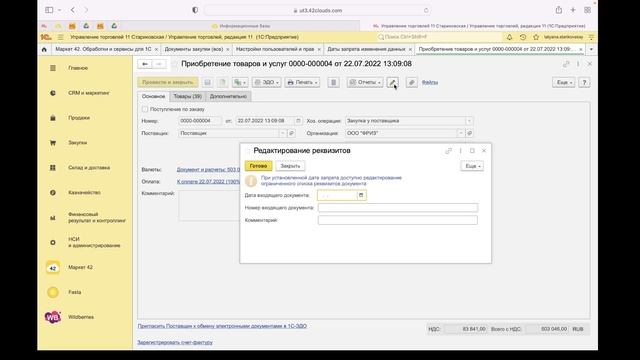Expand the Печать dropdown button
This screenshot has height=360, width=640.
(x=302, y=82)
